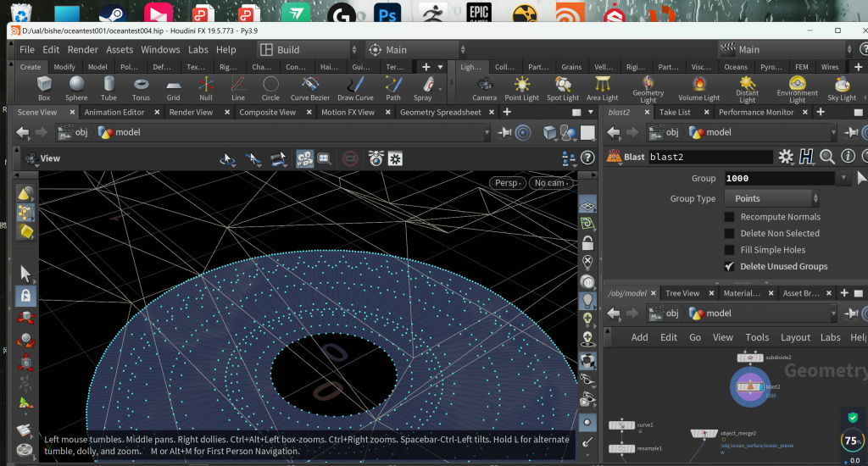The width and height of the screenshot is (868, 466).
Task: Activate the Curve Bezier tool
Action: 310,89
